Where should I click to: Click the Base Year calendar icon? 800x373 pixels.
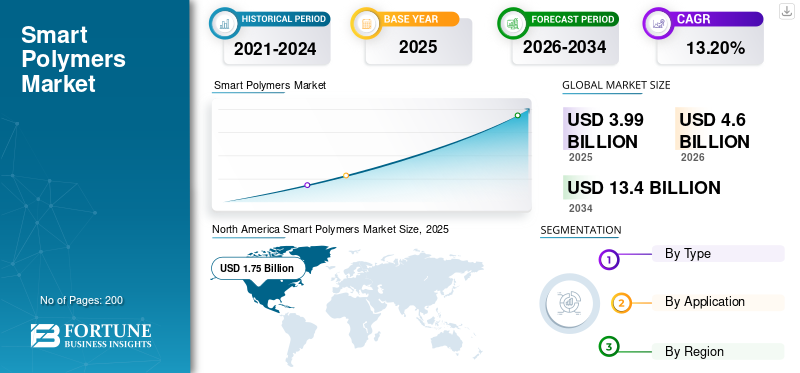[366, 23]
